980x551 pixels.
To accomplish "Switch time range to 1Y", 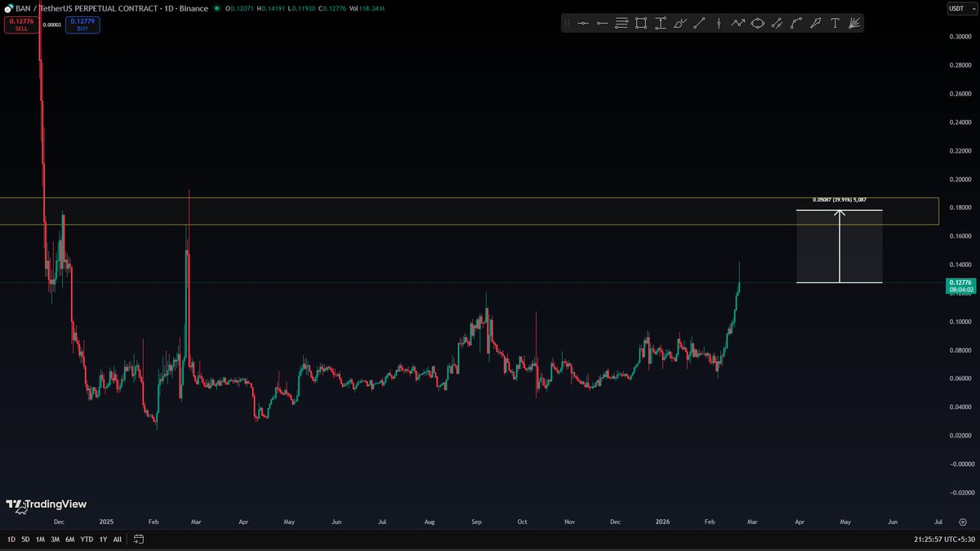I will pos(103,540).
